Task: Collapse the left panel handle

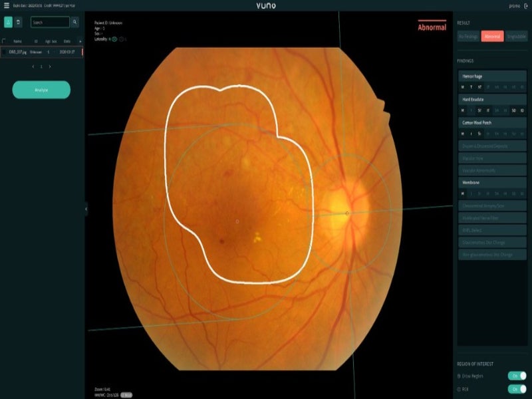Action: (86, 209)
